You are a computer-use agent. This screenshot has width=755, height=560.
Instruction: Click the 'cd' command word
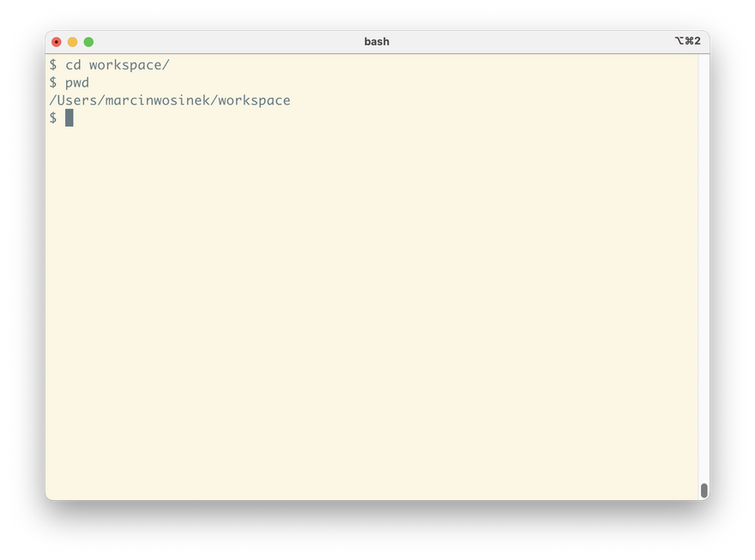pyautogui.click(x=73, y=65)
